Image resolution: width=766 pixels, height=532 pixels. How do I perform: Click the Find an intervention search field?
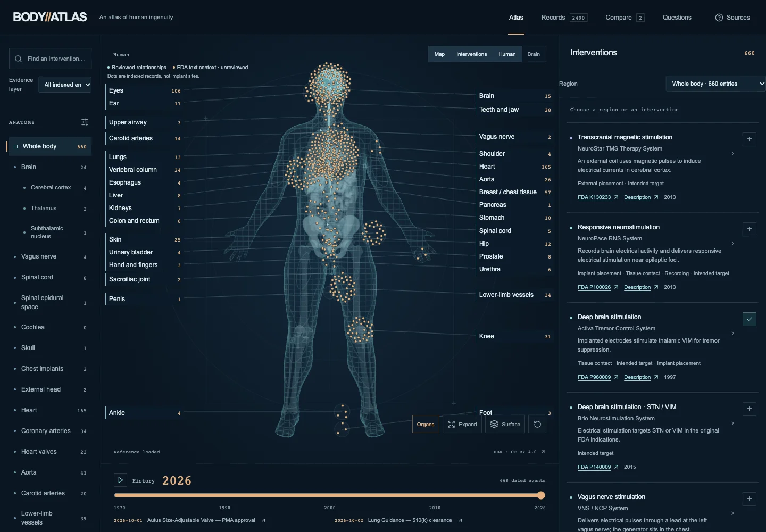pos(50,59)
